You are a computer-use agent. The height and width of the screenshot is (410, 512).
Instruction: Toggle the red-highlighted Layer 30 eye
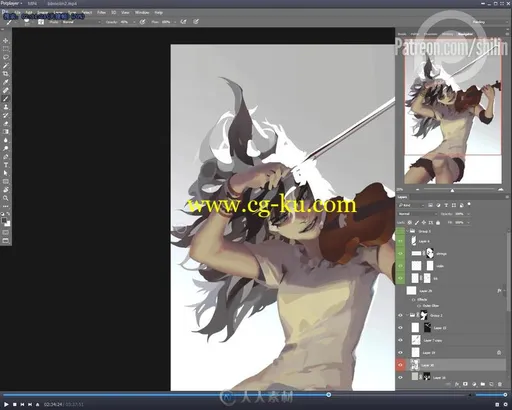pos(400,365)
